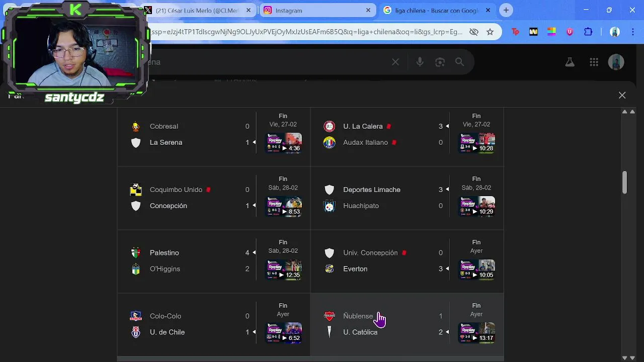Open the Chrome profile avatar
644x362 pixels.
point(614,32)
